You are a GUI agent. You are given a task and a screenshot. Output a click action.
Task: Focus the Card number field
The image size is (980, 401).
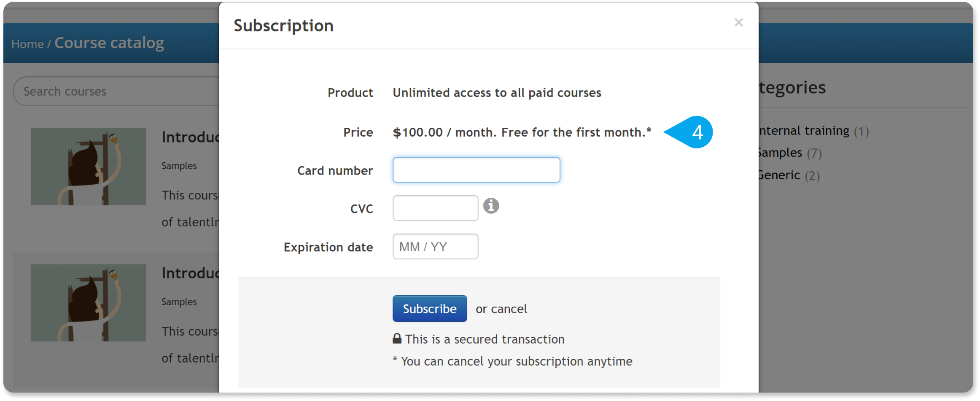[x=476, y=170]
